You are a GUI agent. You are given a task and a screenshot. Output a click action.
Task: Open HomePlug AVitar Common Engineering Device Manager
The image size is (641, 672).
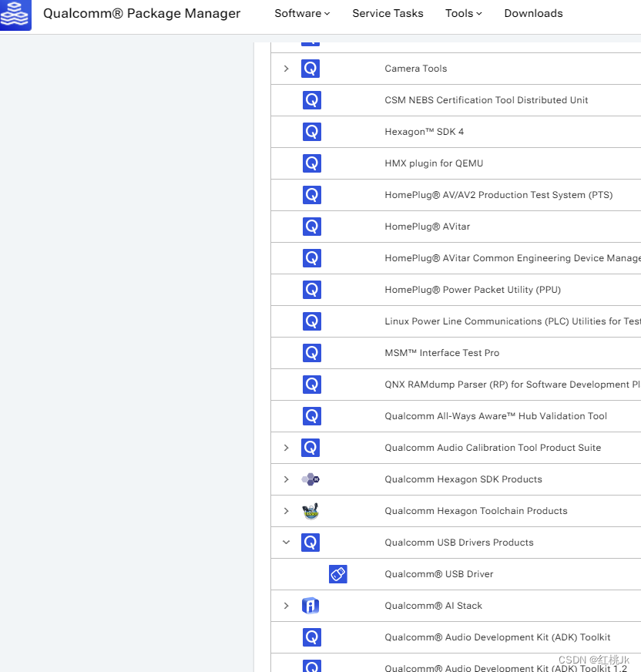click(x=512, y=258)
